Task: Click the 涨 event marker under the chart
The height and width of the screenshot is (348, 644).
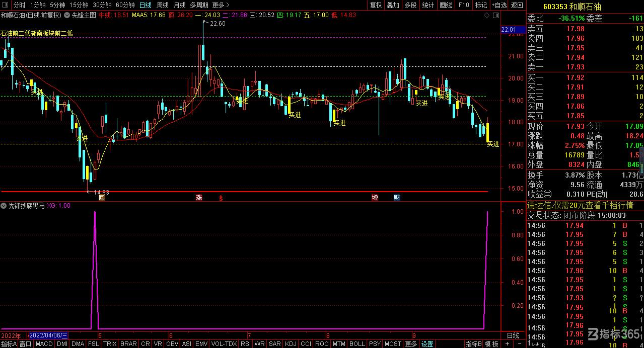Action: (199, 198)
